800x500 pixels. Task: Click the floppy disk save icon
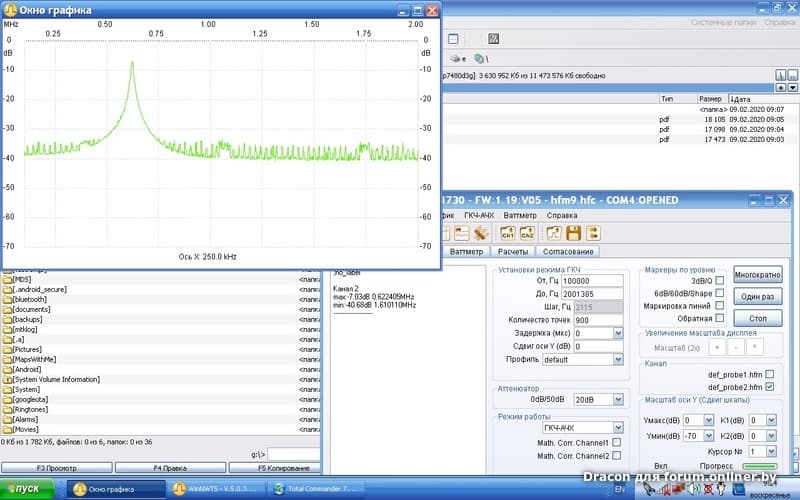(x=574, y=232)
